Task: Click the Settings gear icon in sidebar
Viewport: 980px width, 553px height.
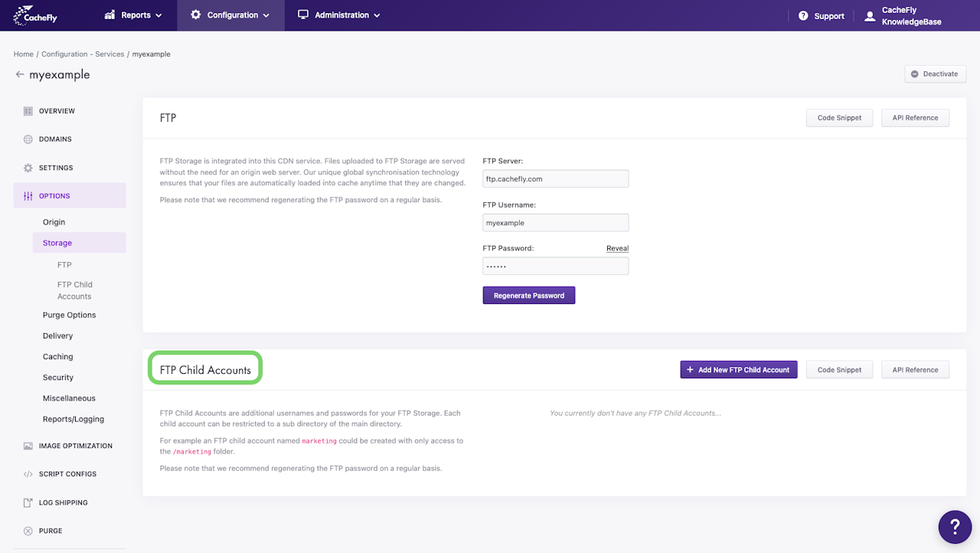Action: (28, 168)
